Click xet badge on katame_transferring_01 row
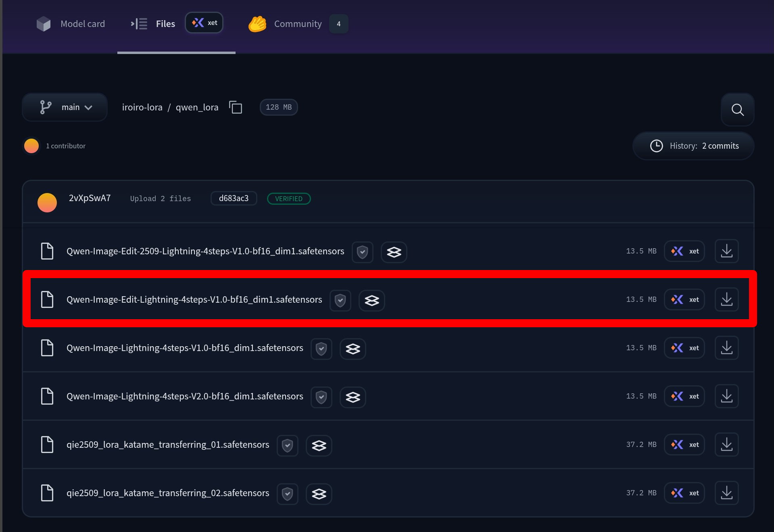Viewport: 774px width, 532px height. 684,445
